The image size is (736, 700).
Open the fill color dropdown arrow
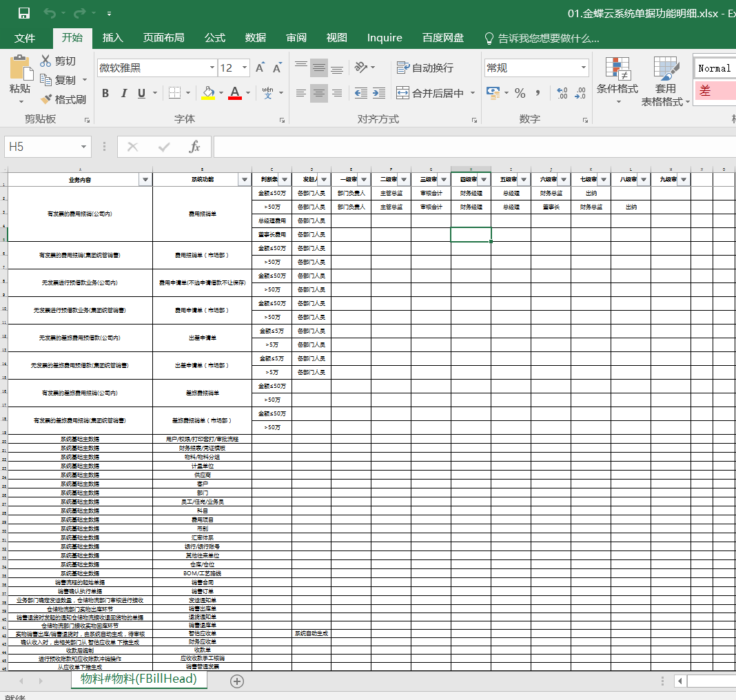click(x=221, y=93)
